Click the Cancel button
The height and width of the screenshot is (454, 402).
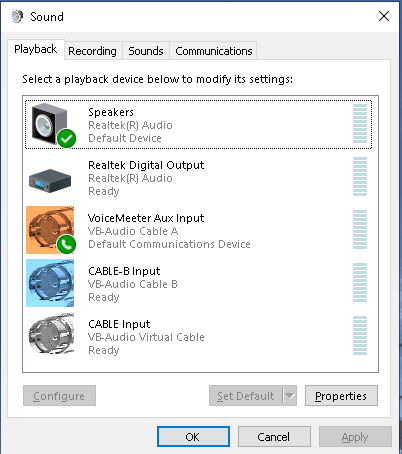[274, 437]
